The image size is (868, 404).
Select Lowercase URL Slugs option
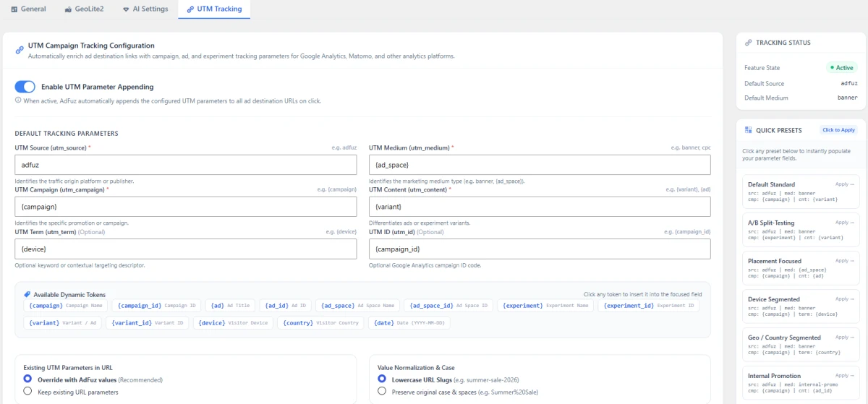pos(382,379)
